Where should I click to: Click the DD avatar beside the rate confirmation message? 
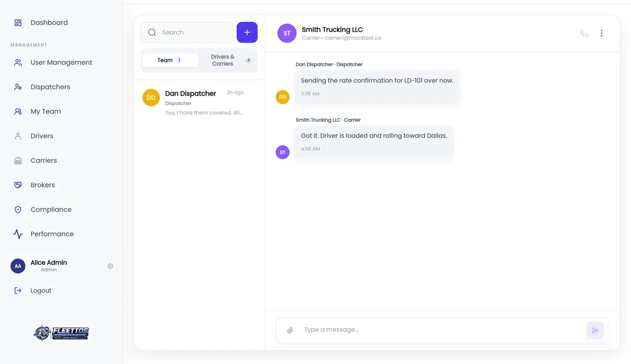tap(282, 97)
